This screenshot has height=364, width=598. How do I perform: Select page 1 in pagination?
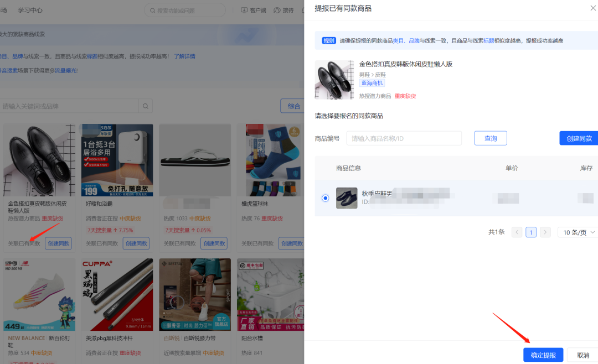pos(531,232)
